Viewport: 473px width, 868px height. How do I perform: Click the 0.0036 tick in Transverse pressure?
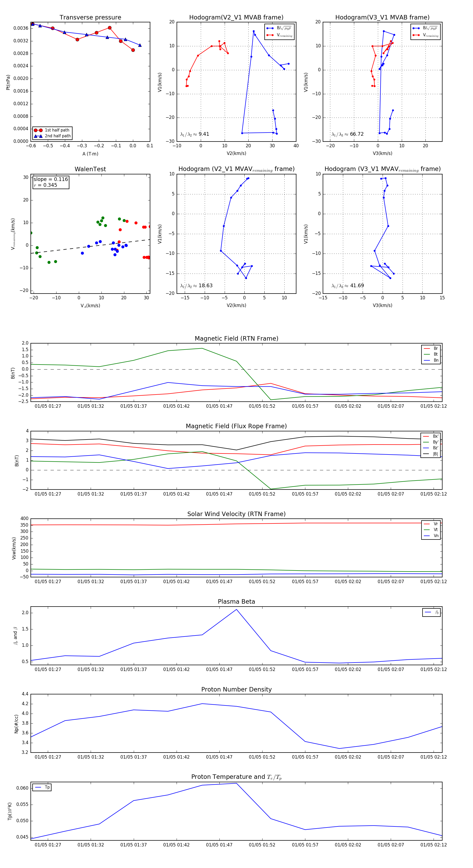point(21,28)
